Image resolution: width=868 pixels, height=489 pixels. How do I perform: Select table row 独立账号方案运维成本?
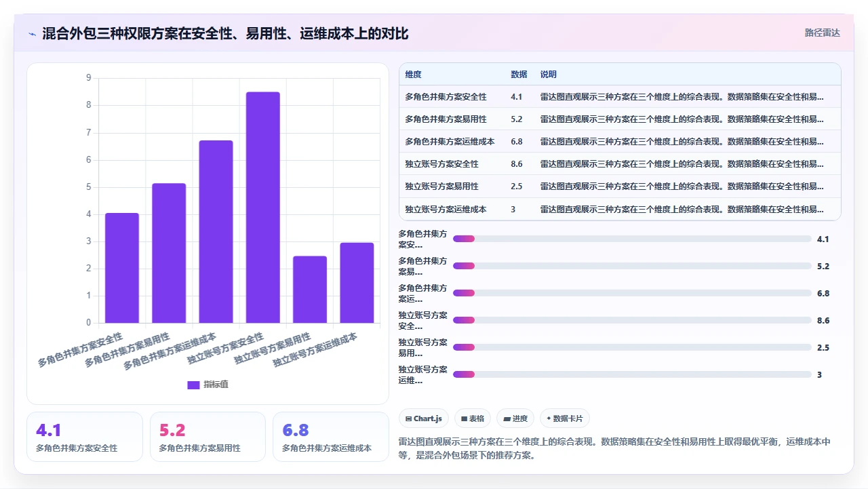(620, 209)
